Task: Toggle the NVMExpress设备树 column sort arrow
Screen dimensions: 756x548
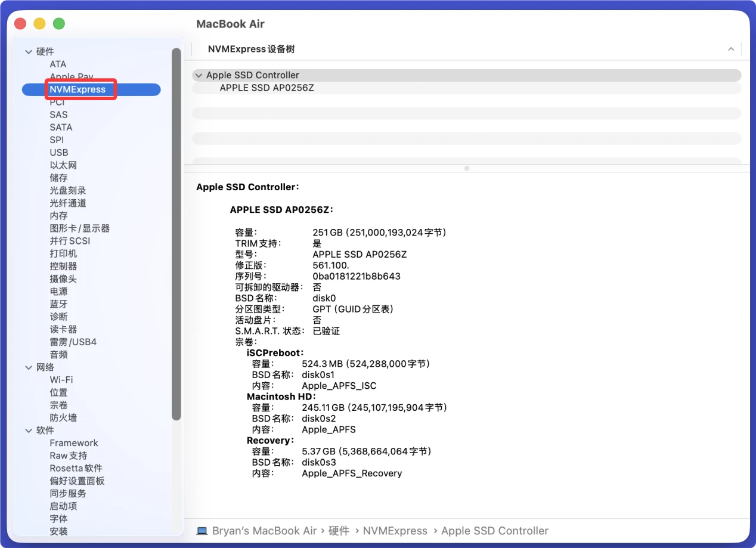Action: point(731,49)
